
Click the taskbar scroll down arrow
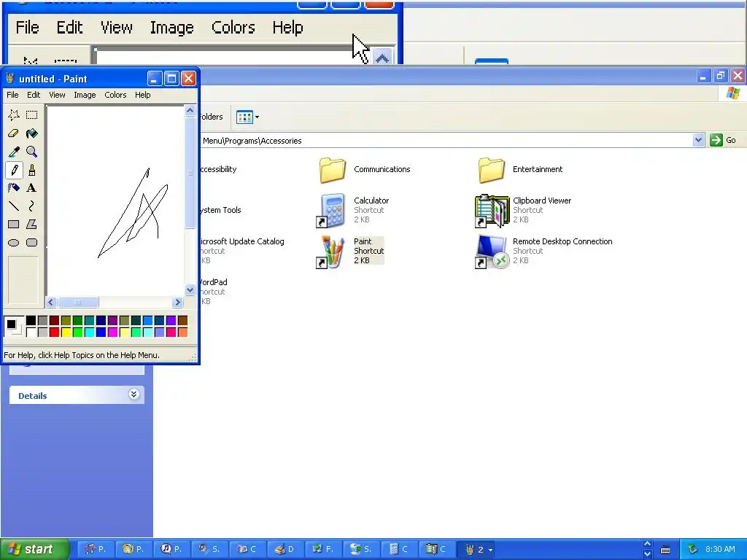[647, 554]
